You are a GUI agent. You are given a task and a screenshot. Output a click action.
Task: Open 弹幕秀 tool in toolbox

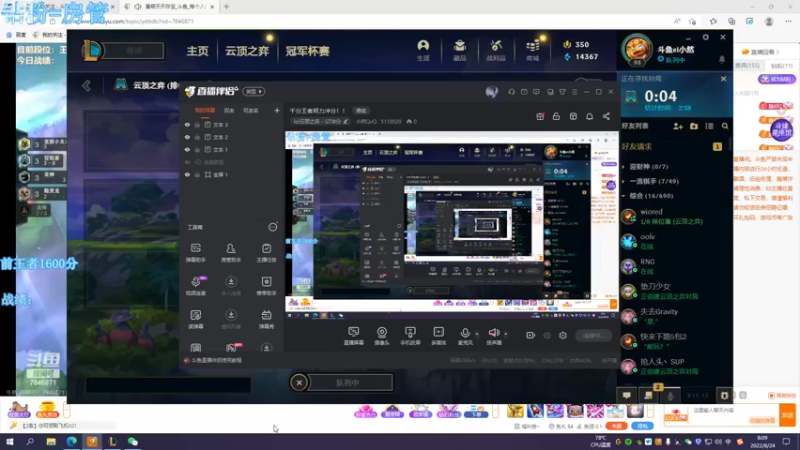coord(266,319)
